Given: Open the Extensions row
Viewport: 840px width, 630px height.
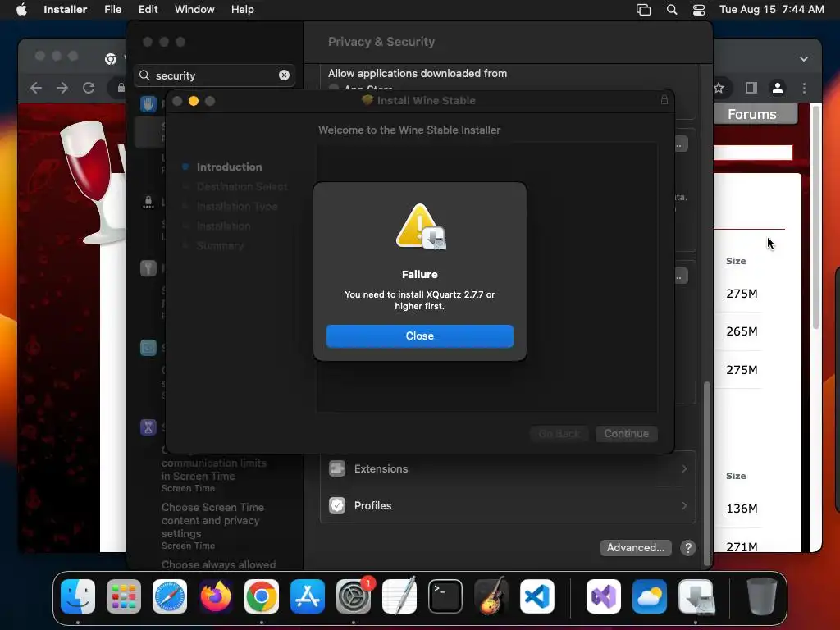Looking at the screenshot, I should [x=507, y=468].
